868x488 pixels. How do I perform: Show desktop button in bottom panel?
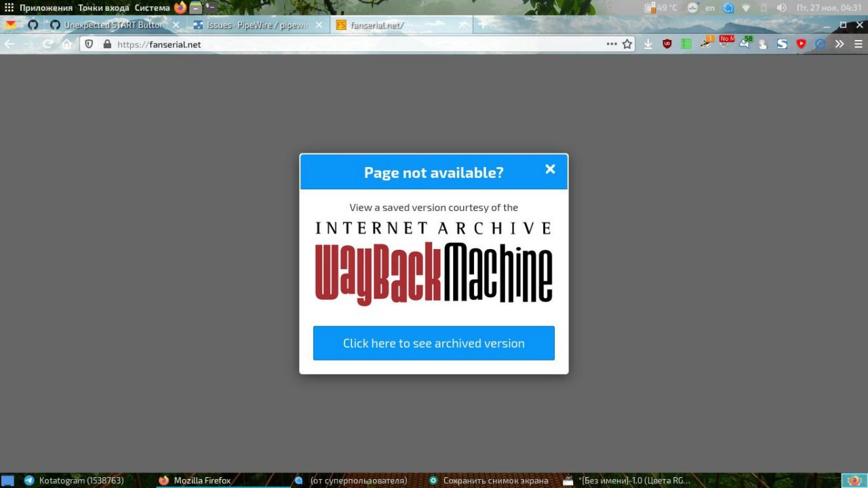(7, 481)
